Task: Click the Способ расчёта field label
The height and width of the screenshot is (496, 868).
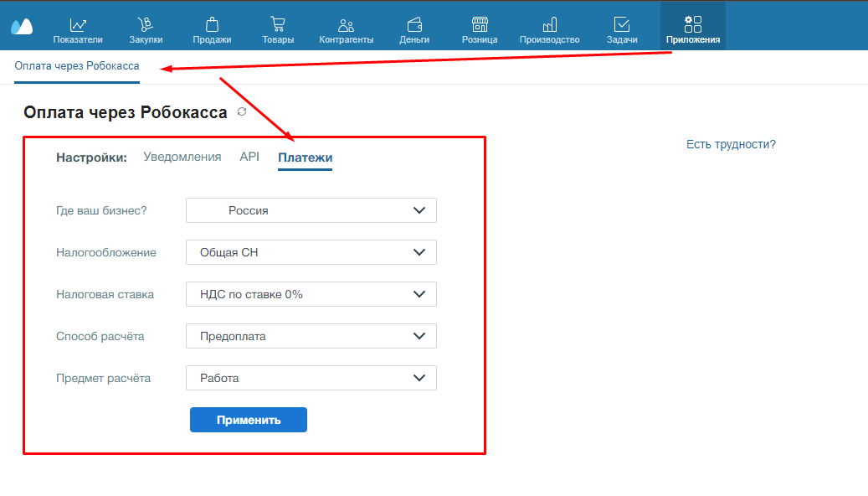Action: point(100,337)
